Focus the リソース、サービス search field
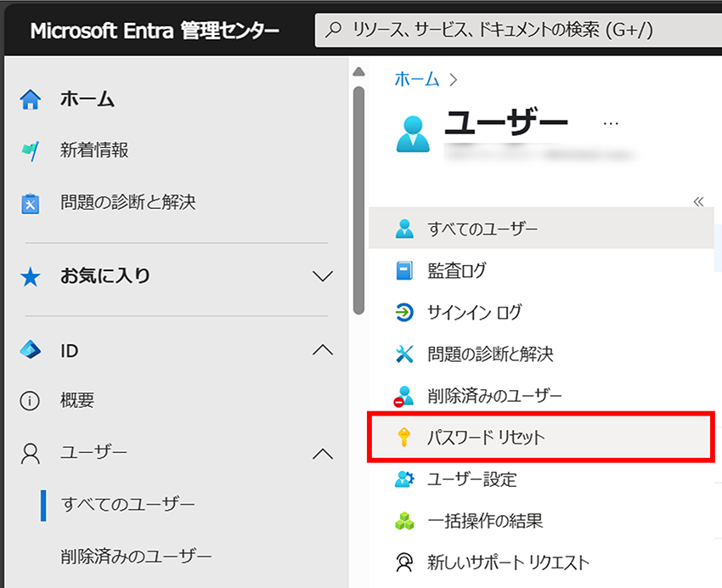The image size is (722, 588). point(518,30)
